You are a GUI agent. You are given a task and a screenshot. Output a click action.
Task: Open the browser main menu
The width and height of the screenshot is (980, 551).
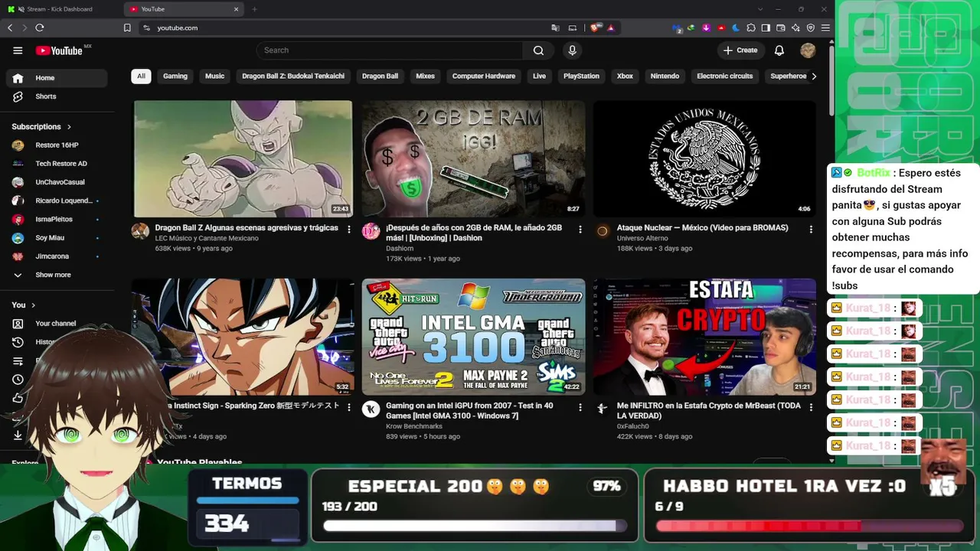click(x=825, y=28)
